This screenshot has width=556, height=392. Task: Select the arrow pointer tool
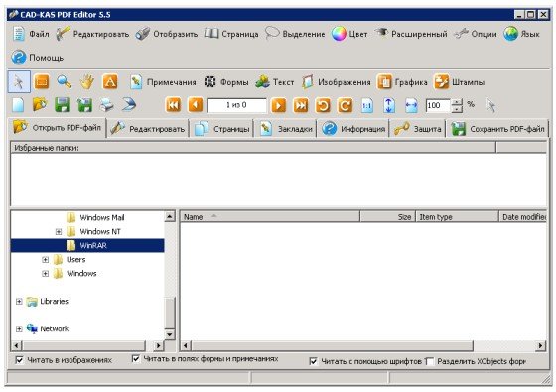(x=19, y=81)
